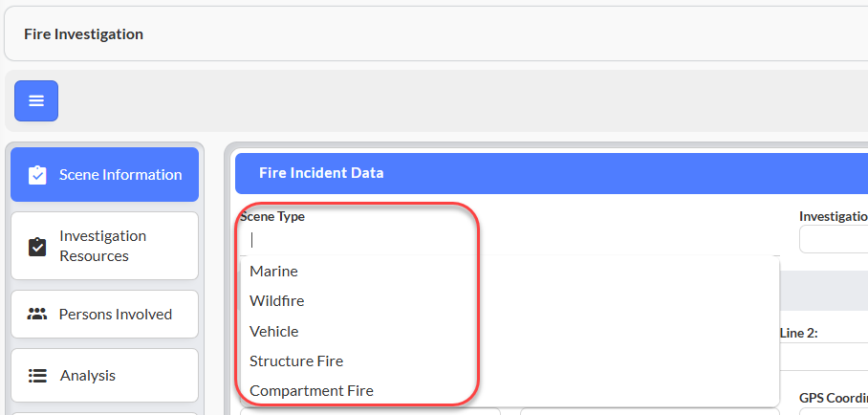Click the Investigation Resources clipboard icon
This screenshot has width=868, height=415.
(37, 247)
